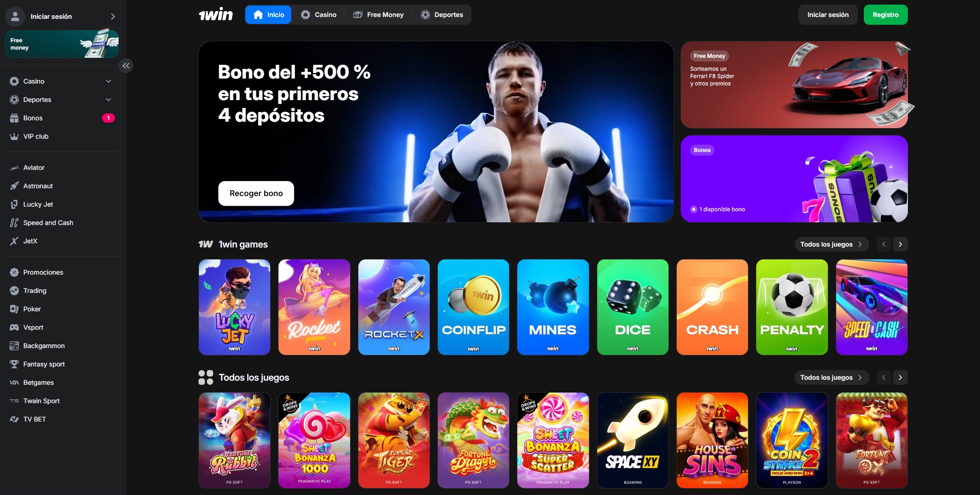Collapse the sidebar with the double-chevron icon
The height and width of the screenshot is (495, 980).
[x=126, y=66]
